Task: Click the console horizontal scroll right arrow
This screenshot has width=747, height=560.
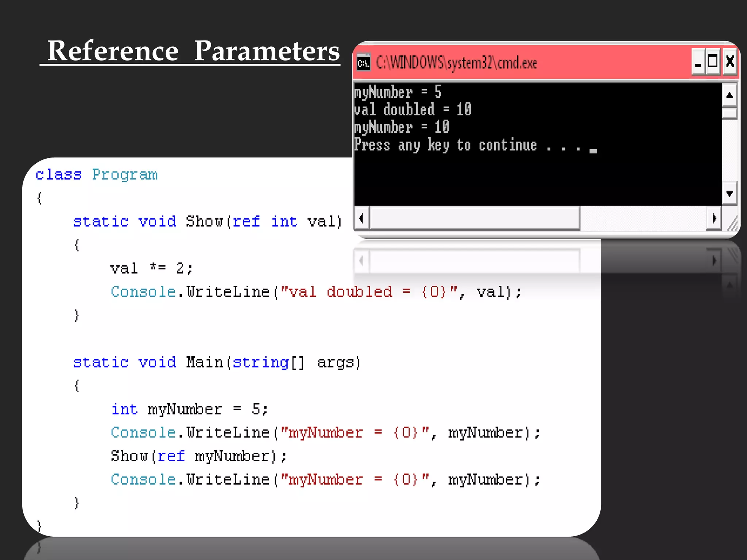Action: tap(714, 218)
